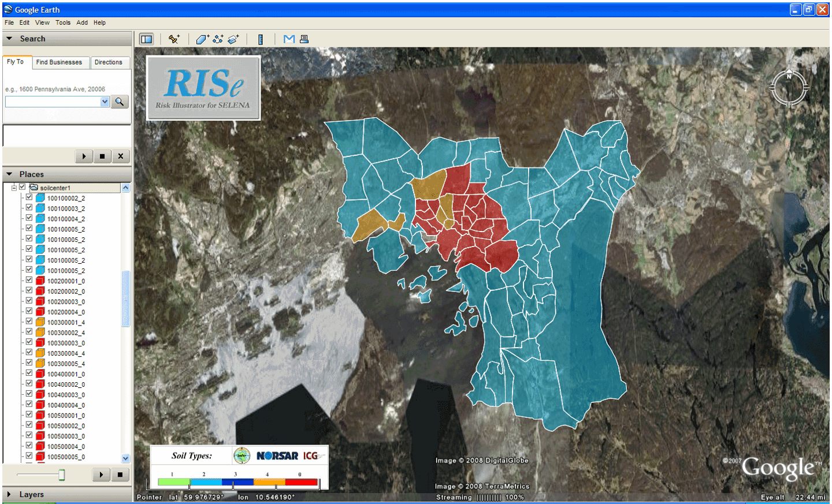Toggle checkbox for 100200001_0 item

pyautogui.click(x=29, y=281)
